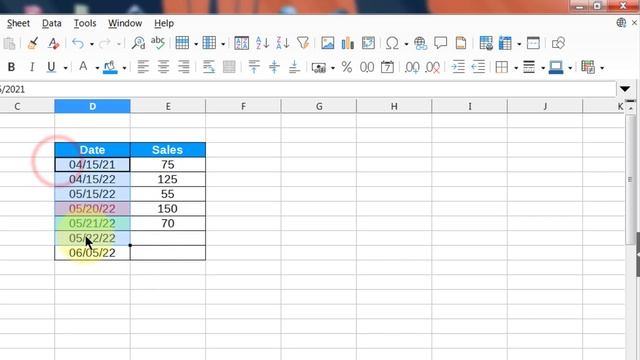Insert a hyperlink

[420, 43]
